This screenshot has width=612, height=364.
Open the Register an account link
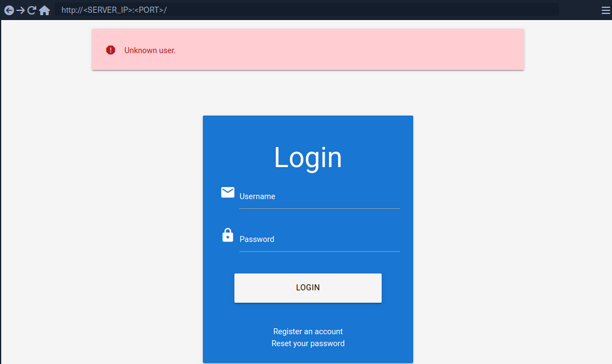(308, 331)
